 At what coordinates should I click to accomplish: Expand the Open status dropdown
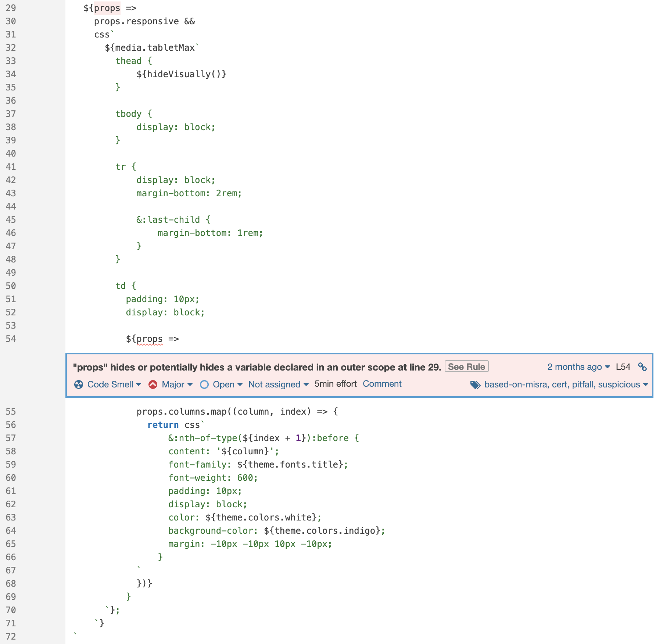[240, 384]
